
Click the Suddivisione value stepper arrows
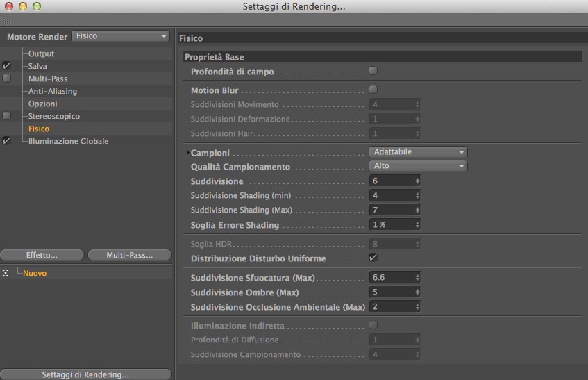[417, 181]
